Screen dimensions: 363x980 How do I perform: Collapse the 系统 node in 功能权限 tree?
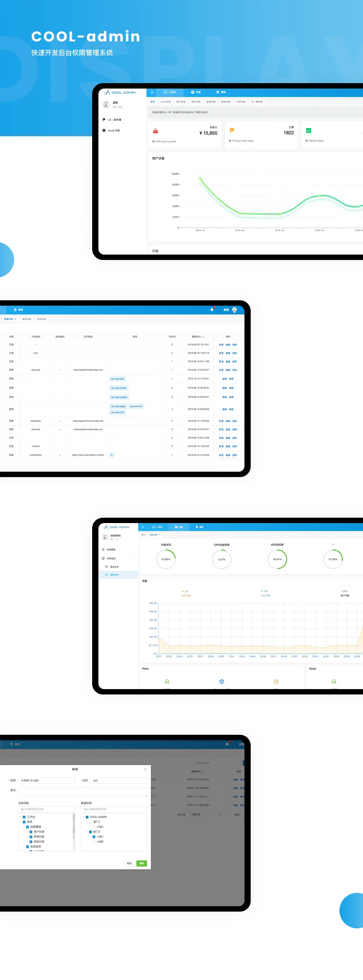tap(20, 822)
